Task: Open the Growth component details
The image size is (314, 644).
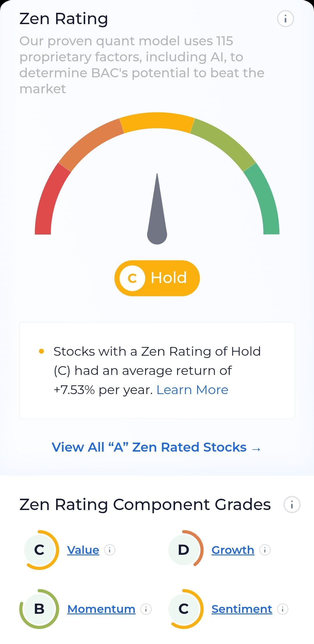Action: pyautogui.click(x=233, y=550)
